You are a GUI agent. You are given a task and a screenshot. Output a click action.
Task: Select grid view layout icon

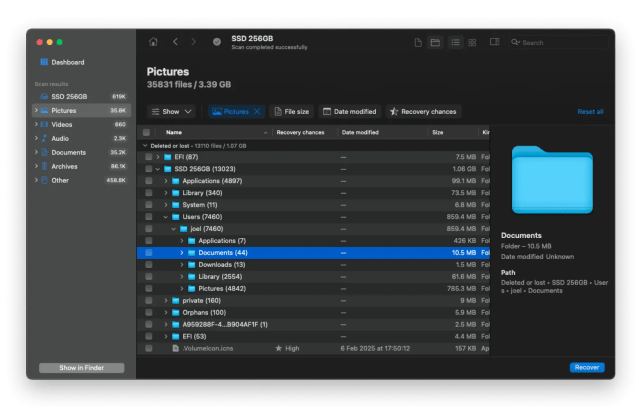[x=472, y=42]
